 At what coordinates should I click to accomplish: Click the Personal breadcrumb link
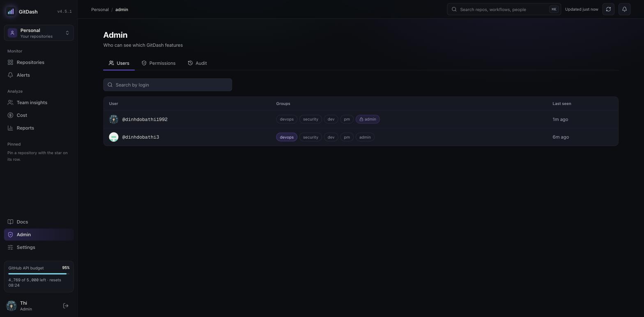click(100, 9)
